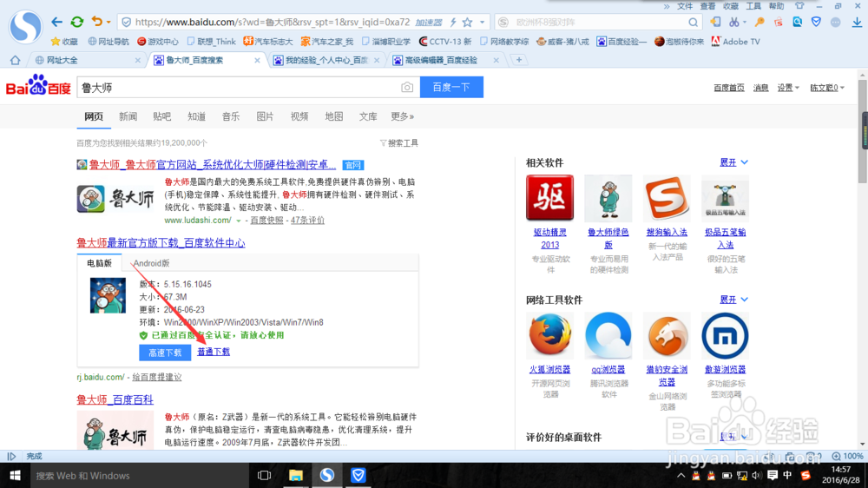This screenshot has width=868, height=488.
Task: Open Windows Start menu
Action: [15, 475]
